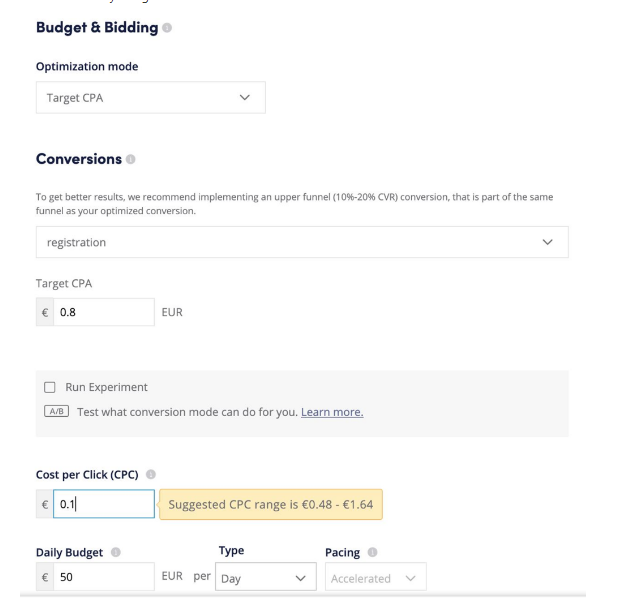This screenshot has width=640, height=598.
Task: Expand the registration conversion dropdown
Action: [x=302, y=242]
